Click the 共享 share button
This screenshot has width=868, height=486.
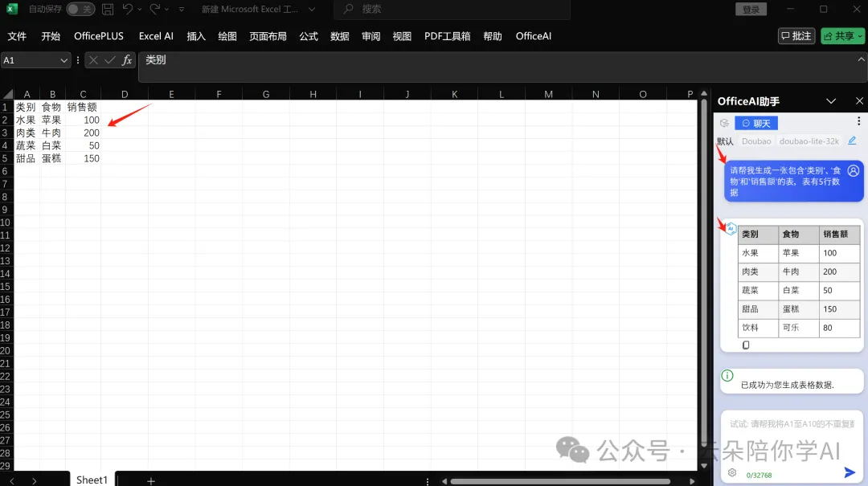(x=841, y=36)
